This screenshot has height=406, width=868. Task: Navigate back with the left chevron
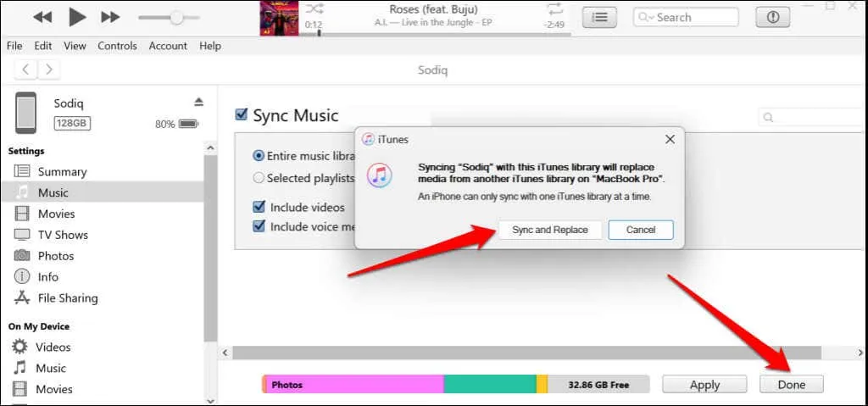pyautogui.click(x=26, y=70)
